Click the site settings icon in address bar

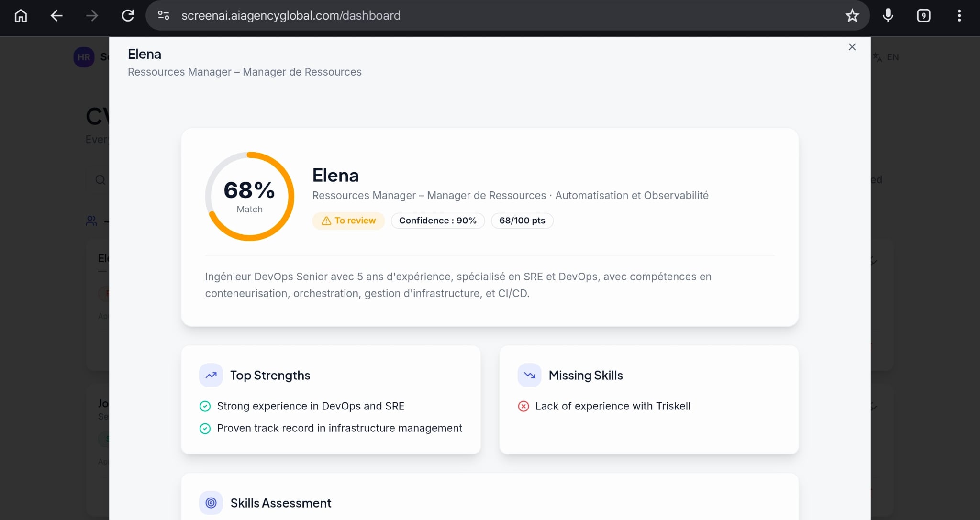pyautogui.click(x=164, y=16)
